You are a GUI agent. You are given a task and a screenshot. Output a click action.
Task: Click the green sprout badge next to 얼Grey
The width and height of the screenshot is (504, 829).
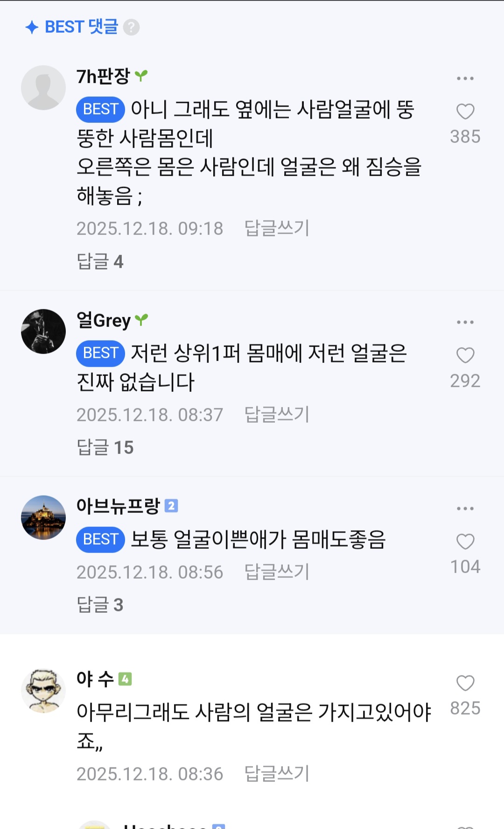click(141, 319)
